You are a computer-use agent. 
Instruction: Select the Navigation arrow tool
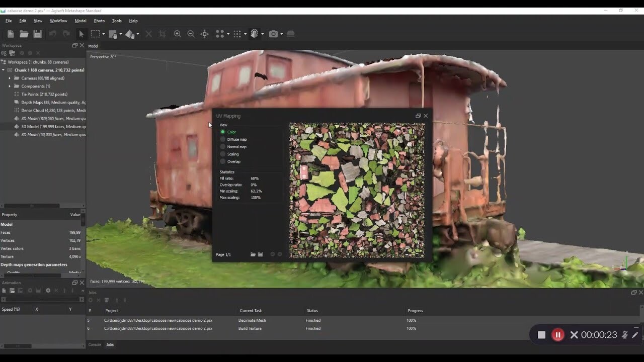point(81,34)
